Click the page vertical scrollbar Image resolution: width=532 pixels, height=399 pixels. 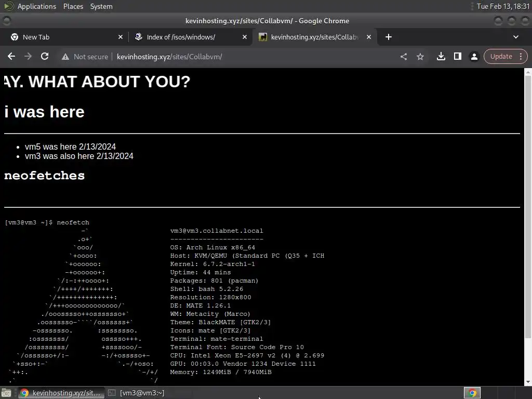[x=528, y=207]
